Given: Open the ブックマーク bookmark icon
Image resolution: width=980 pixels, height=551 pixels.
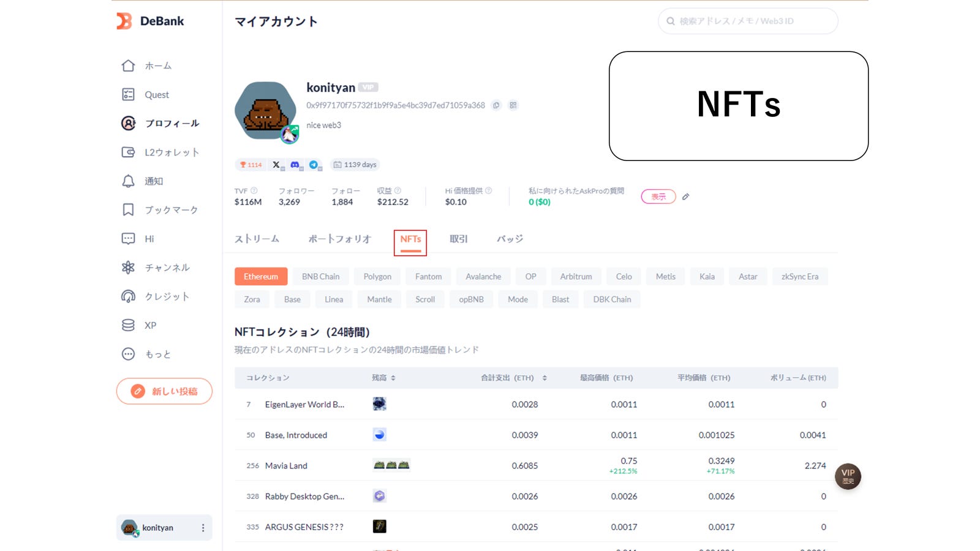Looking at the screenshot, I should click(128, 210).
